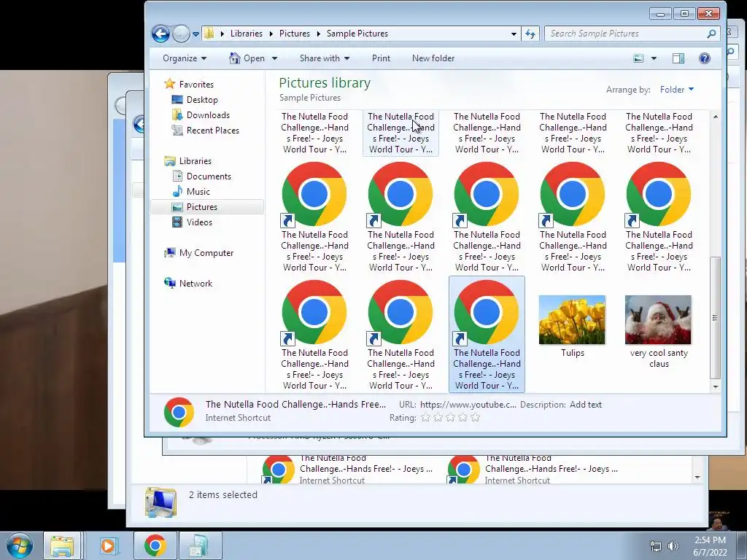
Task: Open Windows Media Player from taskbar
Action: [x=108, y=545]
